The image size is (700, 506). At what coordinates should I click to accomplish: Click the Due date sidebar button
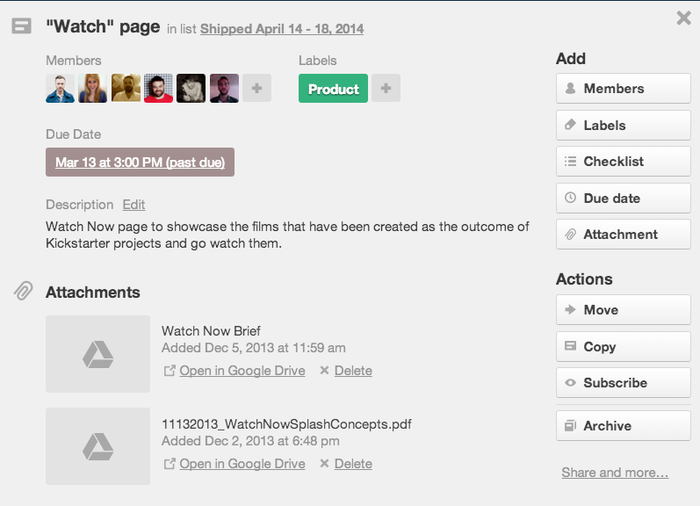click(x=623, y=198)
